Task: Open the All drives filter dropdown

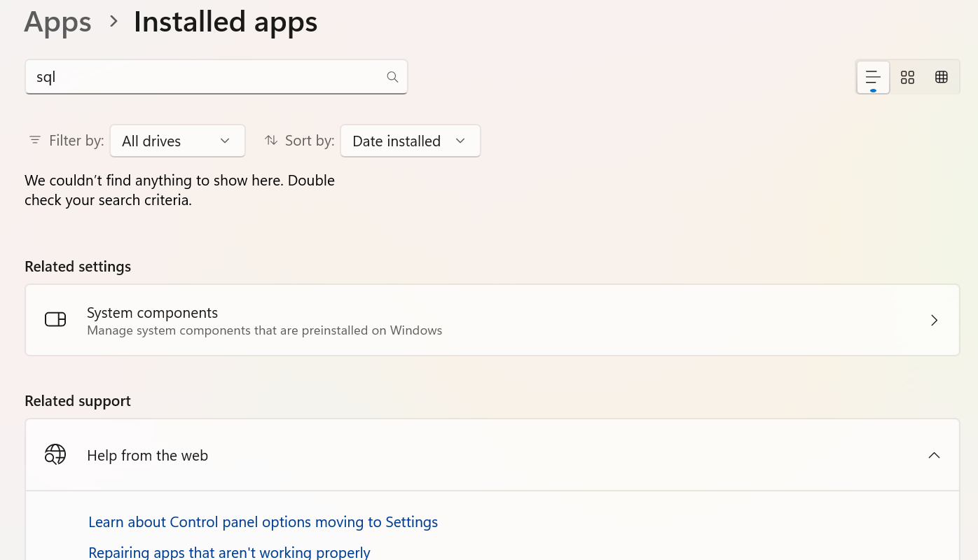Action: pyautogui.click(x=177, y=141)
